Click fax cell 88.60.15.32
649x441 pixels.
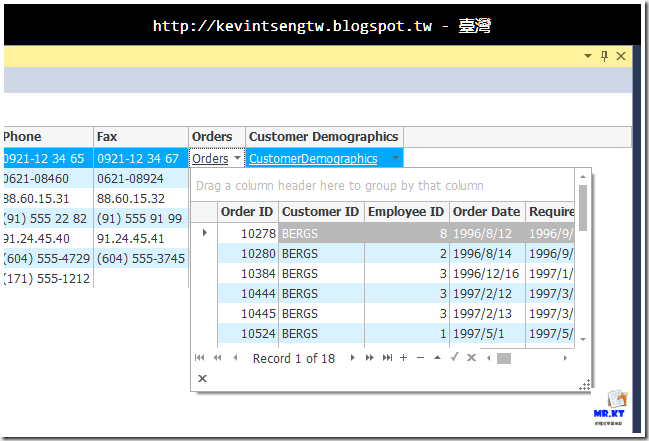pos(141,198)
